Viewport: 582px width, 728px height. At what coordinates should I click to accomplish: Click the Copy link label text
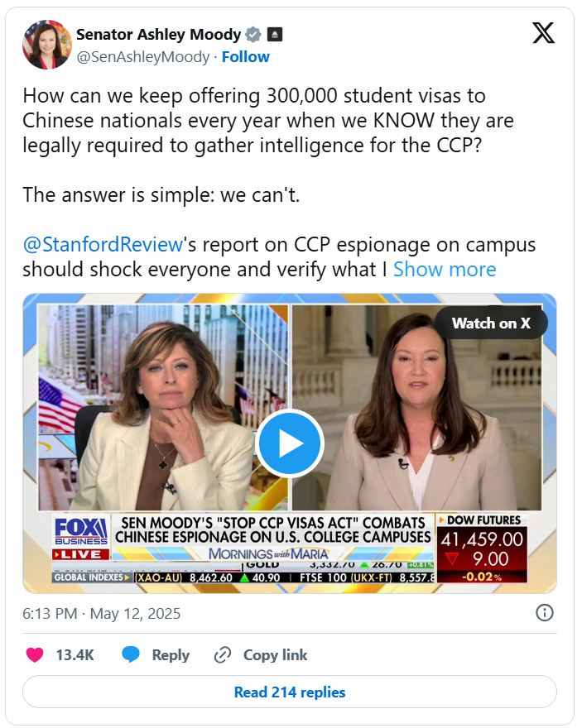point(275,655)
